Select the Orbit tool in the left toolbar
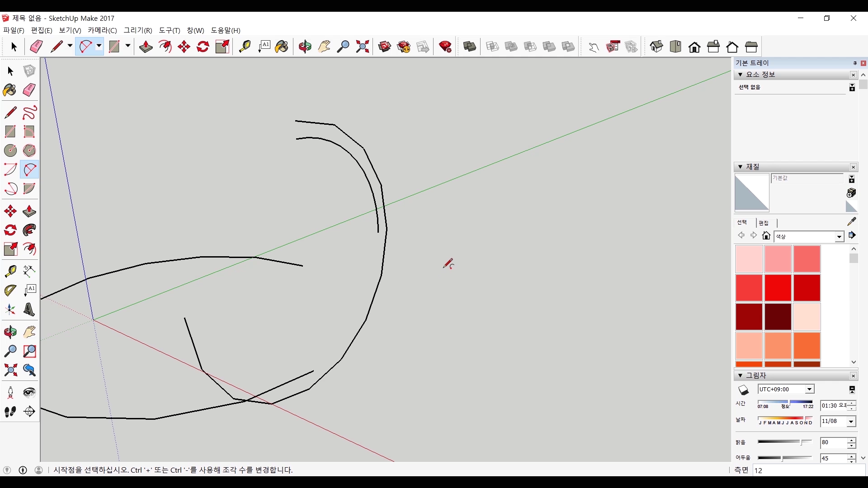 [10, 332]
